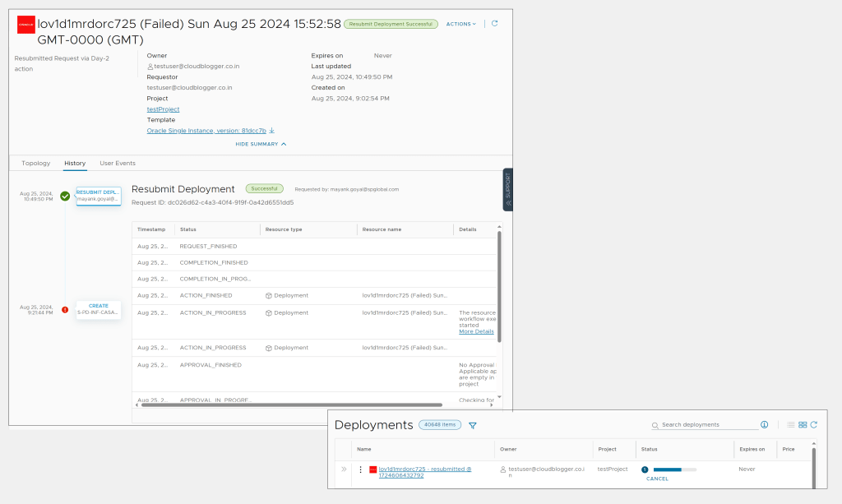Cancel the in-progress deployment
842x504 pixels.
657,479
